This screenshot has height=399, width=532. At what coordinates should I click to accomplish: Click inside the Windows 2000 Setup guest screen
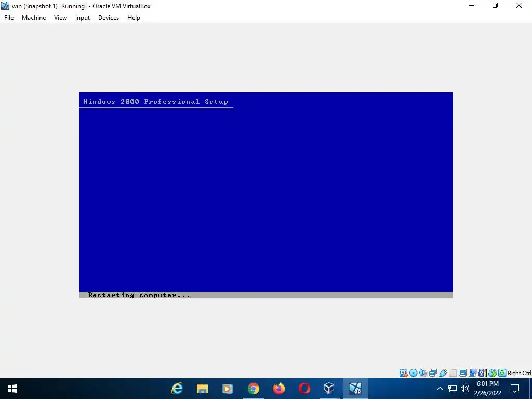click(x=266, y=195)
